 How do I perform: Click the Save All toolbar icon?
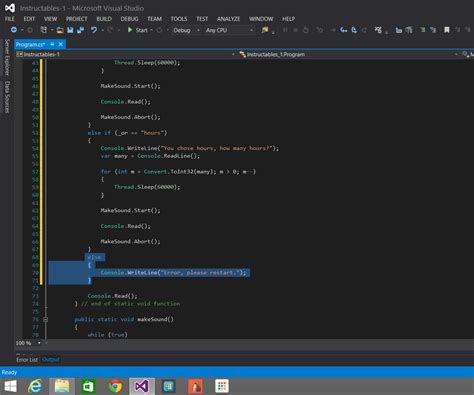80,30
